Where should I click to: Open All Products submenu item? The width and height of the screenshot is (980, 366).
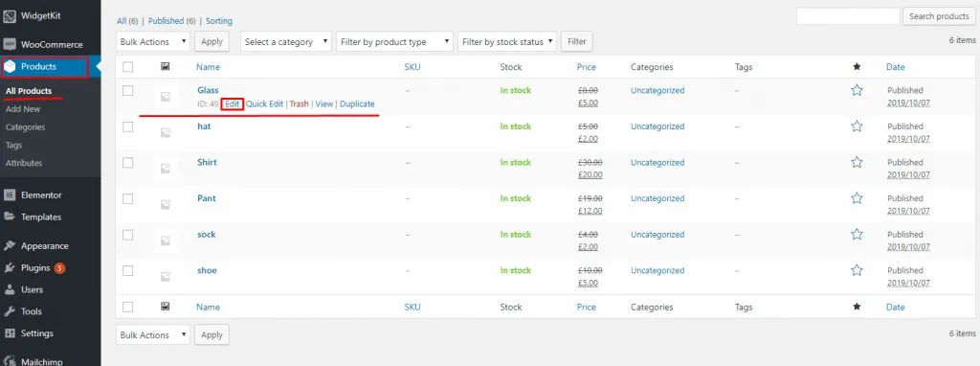point(29,91)
